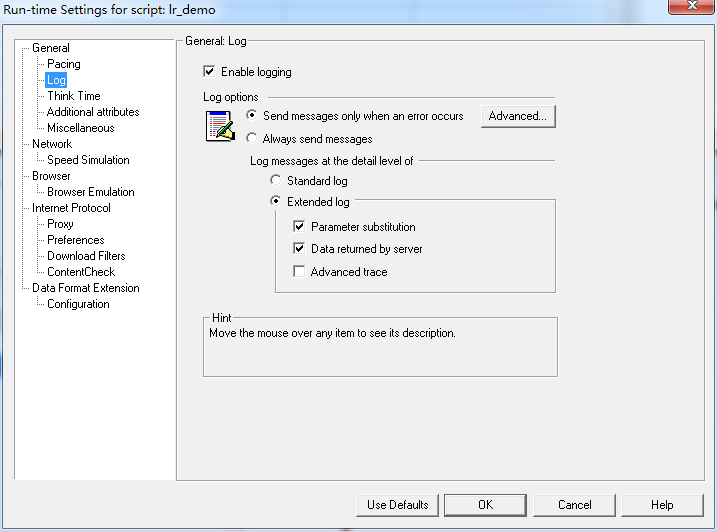
Task: Select the Download Filters tree item
Action: click(x=86, y=256)
